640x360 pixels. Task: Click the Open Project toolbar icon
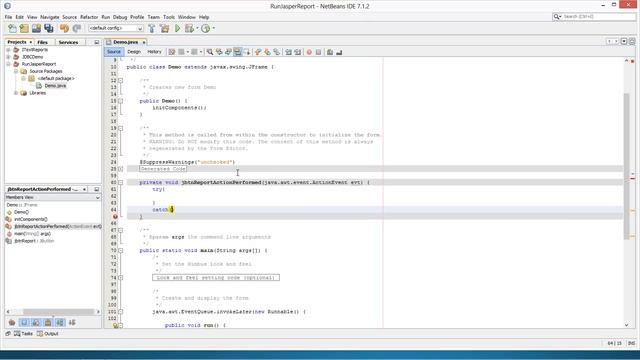[x=36, y=28]
